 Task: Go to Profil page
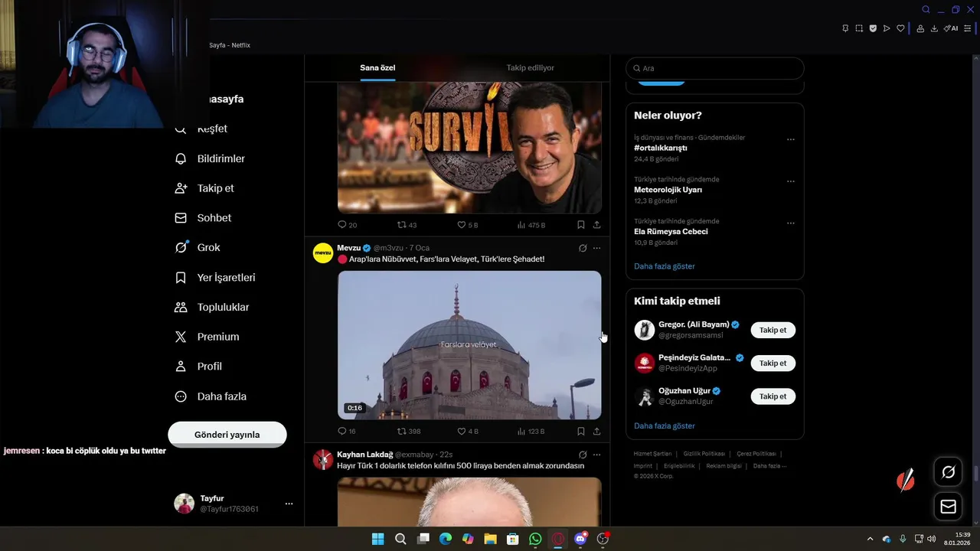click(x=198, y=367)
